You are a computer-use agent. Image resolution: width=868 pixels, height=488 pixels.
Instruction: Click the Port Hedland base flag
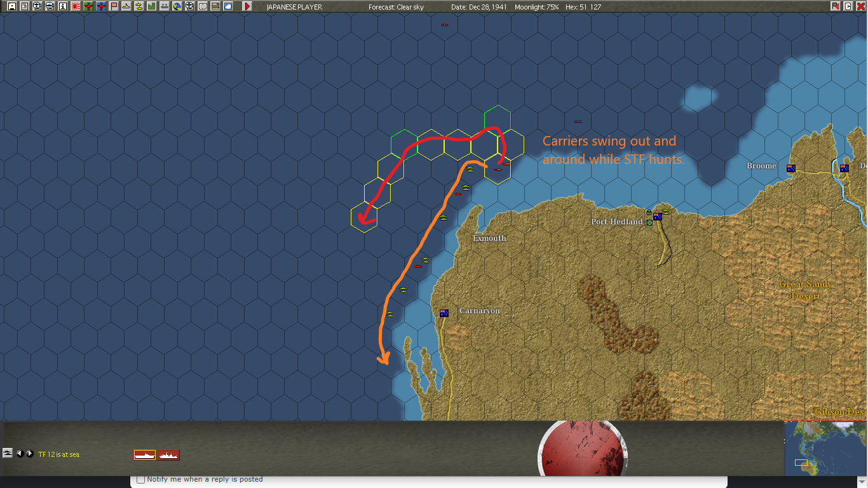(x=658, y=217)
